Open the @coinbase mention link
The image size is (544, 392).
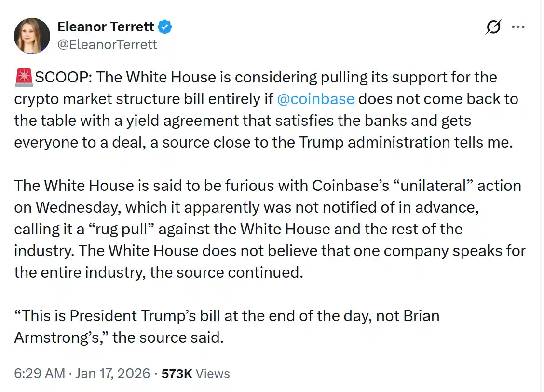(x=317, y=99)
